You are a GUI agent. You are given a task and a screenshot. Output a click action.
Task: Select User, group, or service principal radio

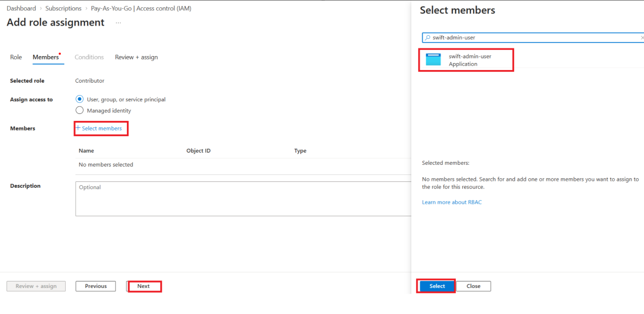(80, 99)
